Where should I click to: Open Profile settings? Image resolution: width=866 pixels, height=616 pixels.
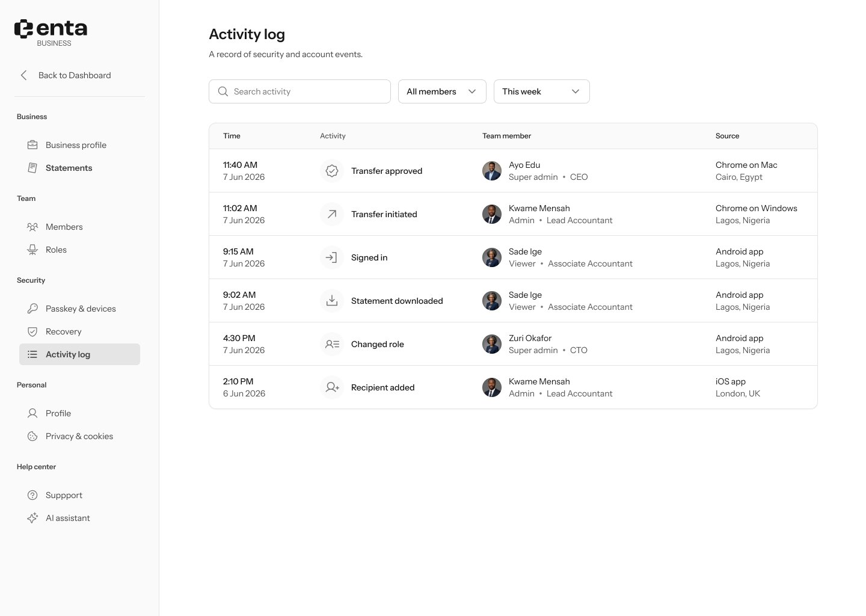(x=79, y=413)
